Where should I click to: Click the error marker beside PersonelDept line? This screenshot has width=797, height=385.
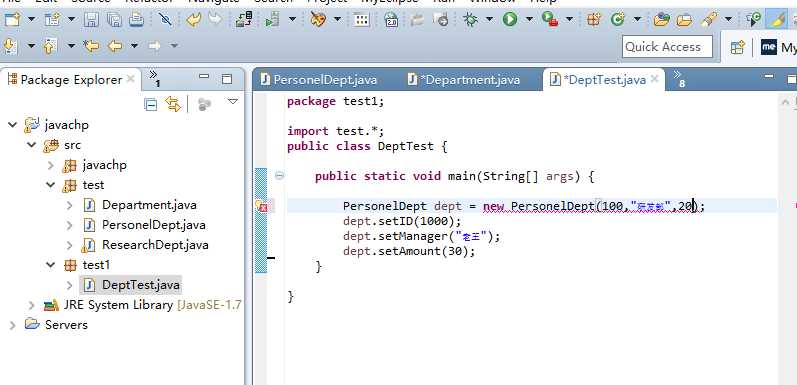pos(261,206)
